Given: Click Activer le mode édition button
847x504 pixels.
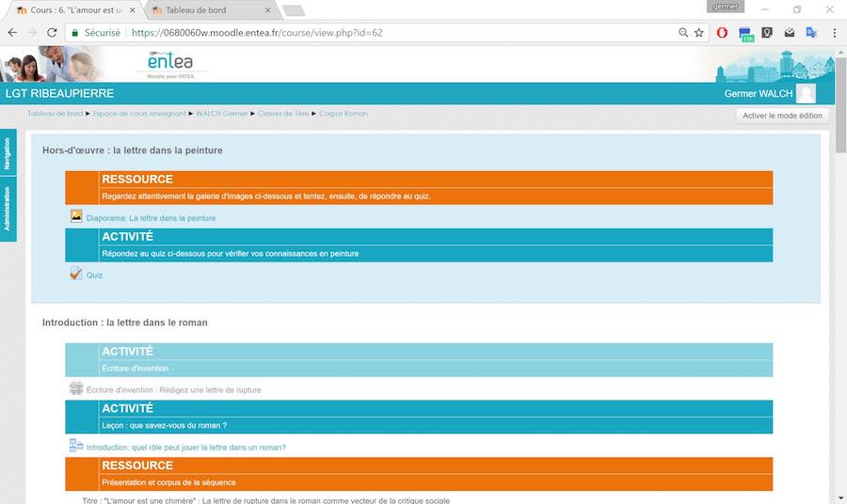Looking at the screenshot, I should coord(782,116).
